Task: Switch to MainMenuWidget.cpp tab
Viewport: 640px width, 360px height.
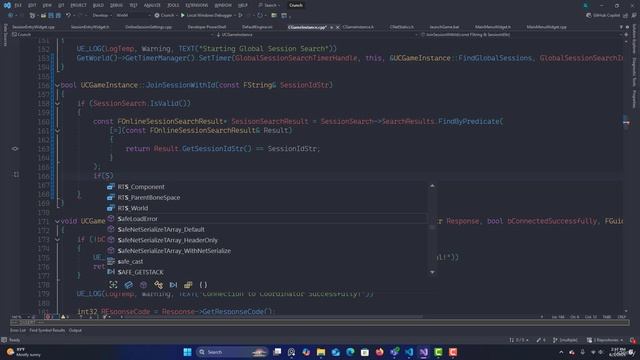Action: [x=546, y=27]
